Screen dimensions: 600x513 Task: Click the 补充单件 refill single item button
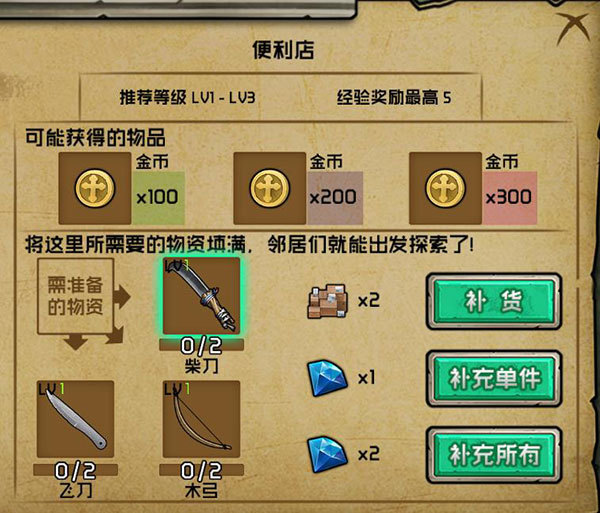[x=494, y=378]
